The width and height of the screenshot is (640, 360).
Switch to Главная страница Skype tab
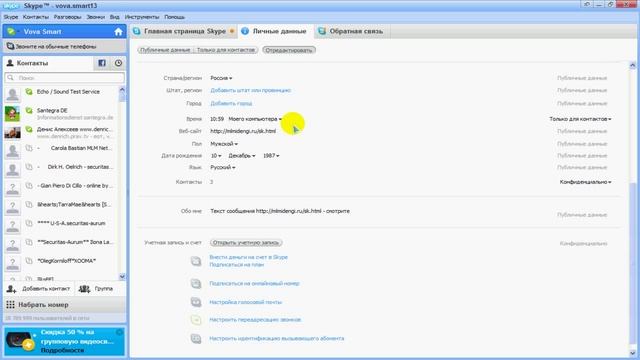point(184,31)
